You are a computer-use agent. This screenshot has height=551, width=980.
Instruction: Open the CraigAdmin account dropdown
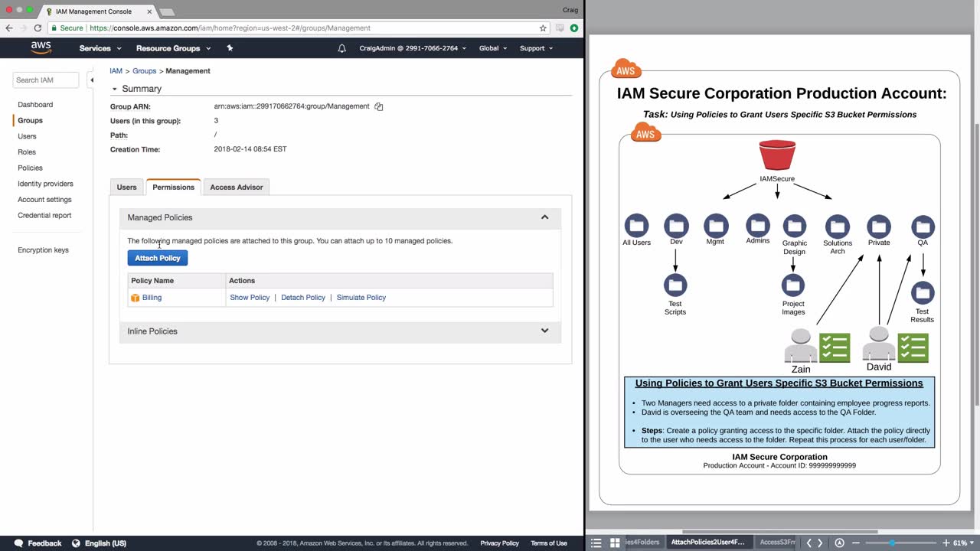click(x=412, y=48)
